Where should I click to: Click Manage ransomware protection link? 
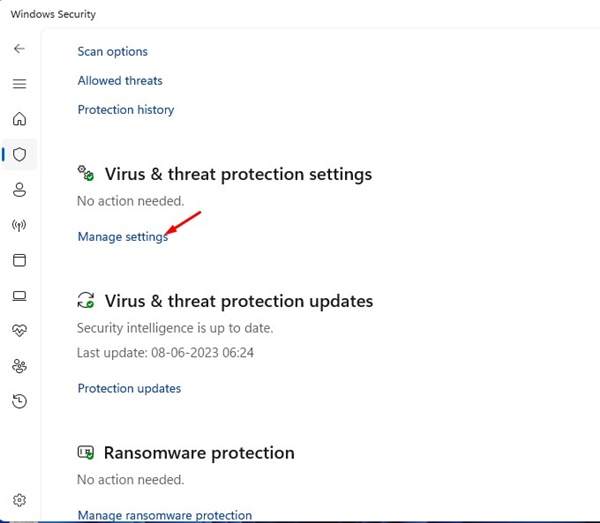pos(165,515)
